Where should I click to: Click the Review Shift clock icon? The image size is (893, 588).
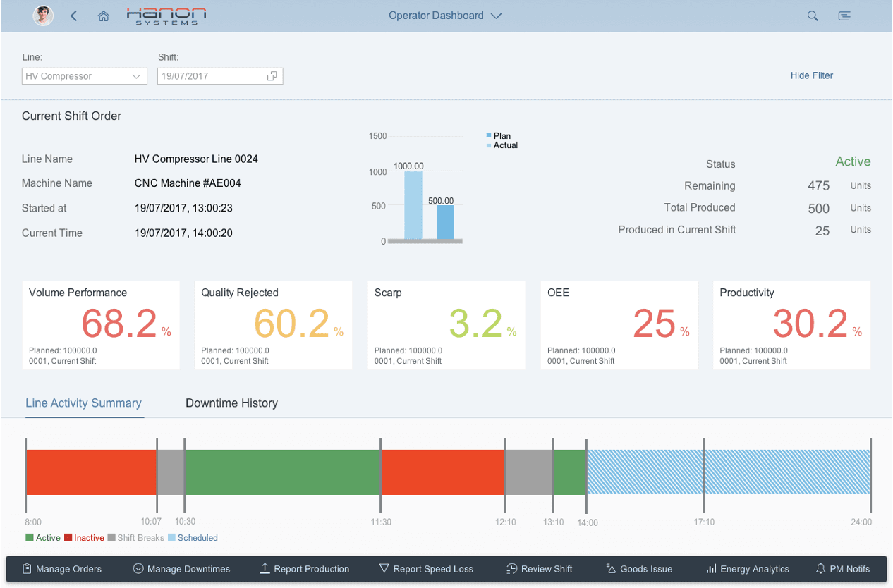tap(512, 568)
